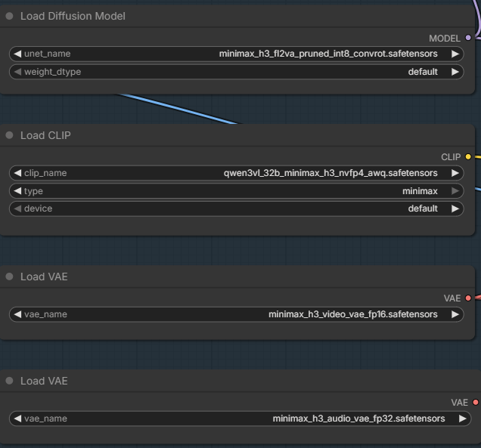Select next weight_dtype option arrow
Screen dimensions: 481x448
pyautogui.click(x=455, y=72)
